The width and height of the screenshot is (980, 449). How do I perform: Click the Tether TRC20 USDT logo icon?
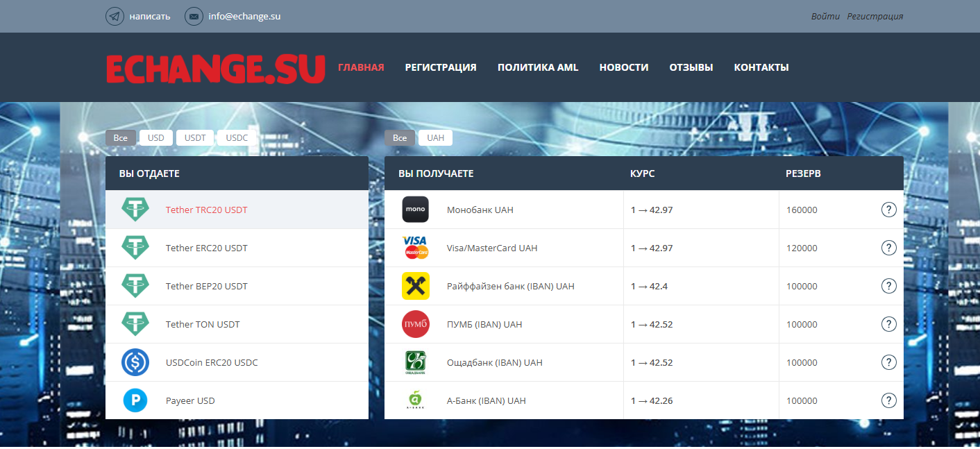pos(135,210)
